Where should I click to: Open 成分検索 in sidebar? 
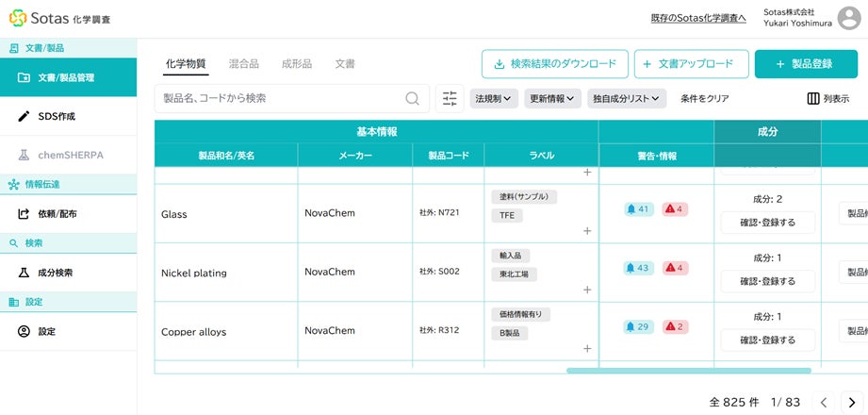point(68,273)
